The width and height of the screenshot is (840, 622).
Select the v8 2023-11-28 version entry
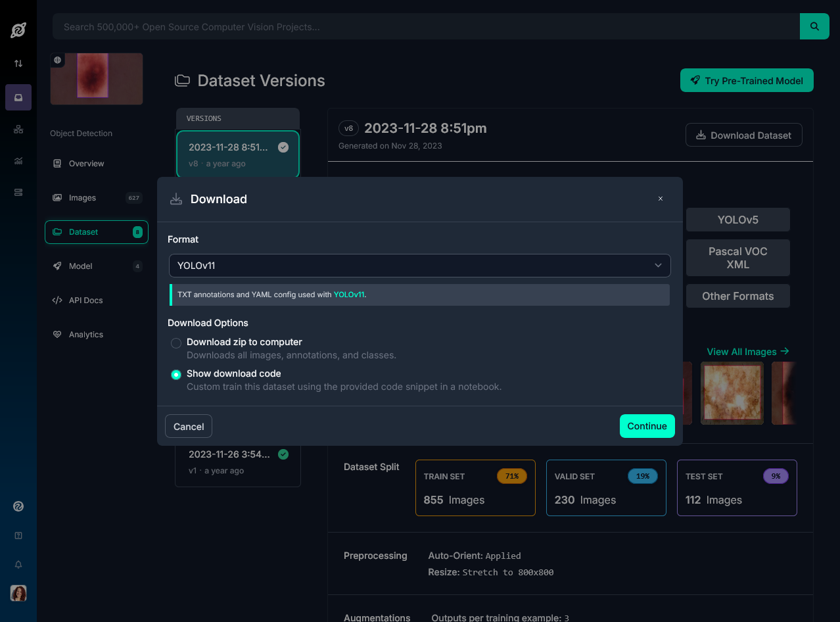[x=237, y=155]
